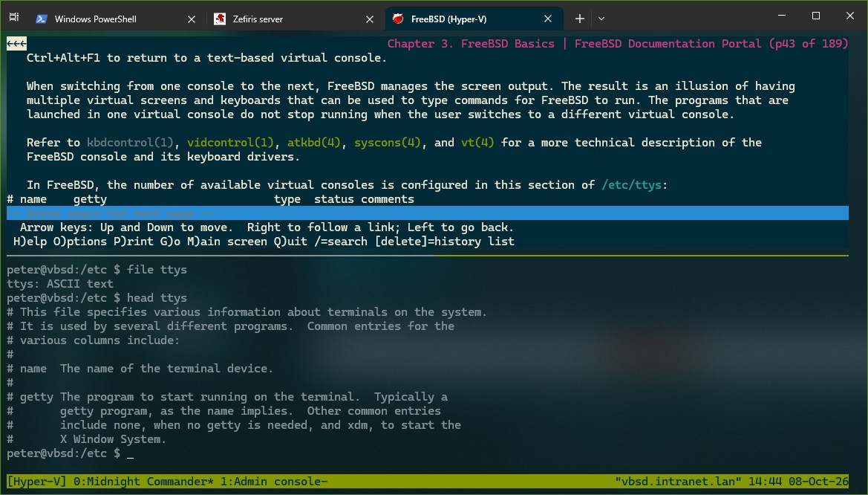Click the Chapter 3. FreeBSD Basics page title
This screenshot has width=868, height=495.
coord(471,44)
